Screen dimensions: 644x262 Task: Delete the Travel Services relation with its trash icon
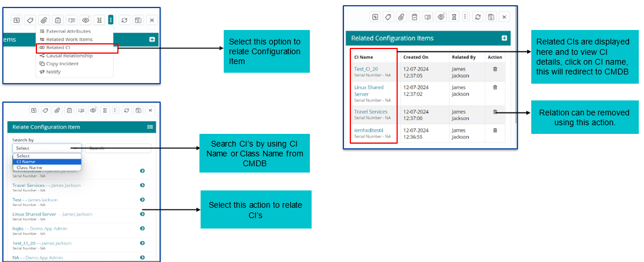(495, 111)
